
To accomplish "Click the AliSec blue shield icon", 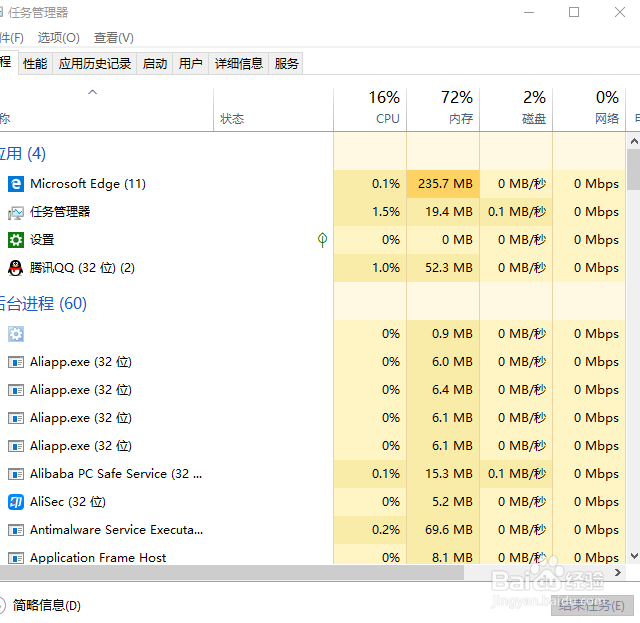I will (x=16, y=502).
